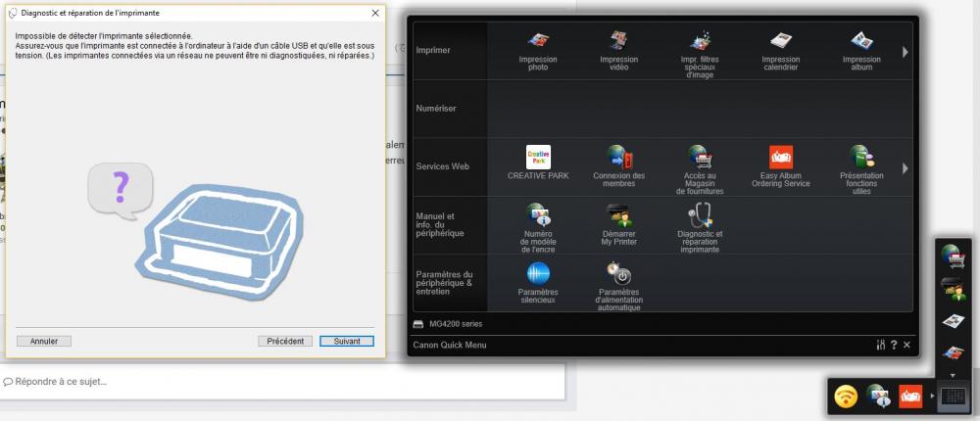This screenshot has height=421, width=980.
Task: Open Quick Menu preferences tools icon
Action: pyautogui.click(x=881, y=345)
